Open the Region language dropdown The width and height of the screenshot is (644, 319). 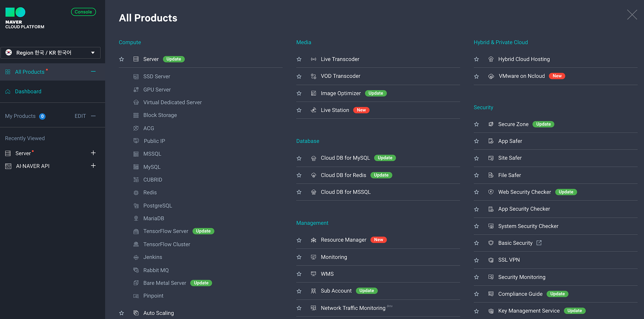click(x=51, y=53)
